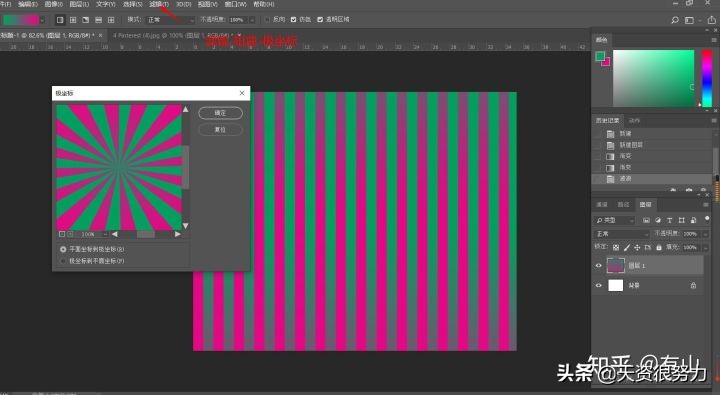Image resolution: width=720 pixels, height=395 pixels.
Task: Click the share icon at top right
Action: click(711, 19)
